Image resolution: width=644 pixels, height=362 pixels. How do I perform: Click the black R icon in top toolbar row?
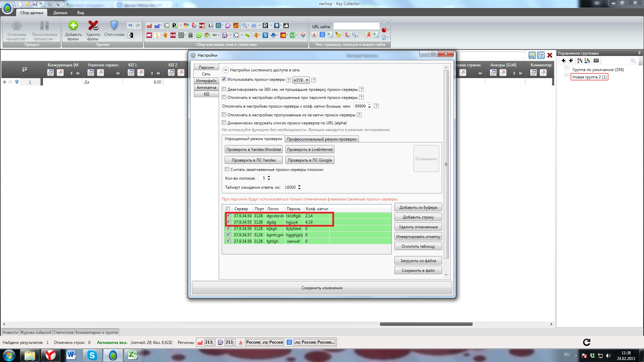click(x=265, y=25)
